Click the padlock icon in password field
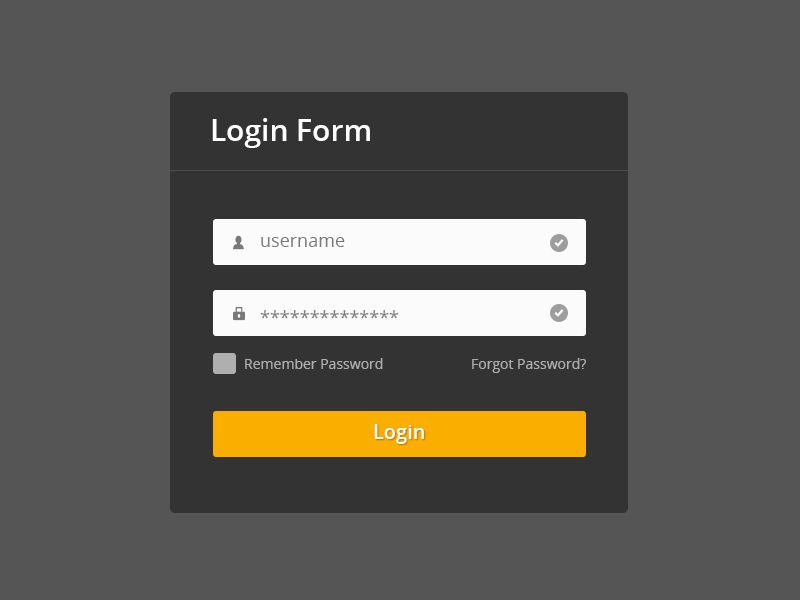Viewport: 800px width, 600px height. pyautogui.click(x=239, y=313)
